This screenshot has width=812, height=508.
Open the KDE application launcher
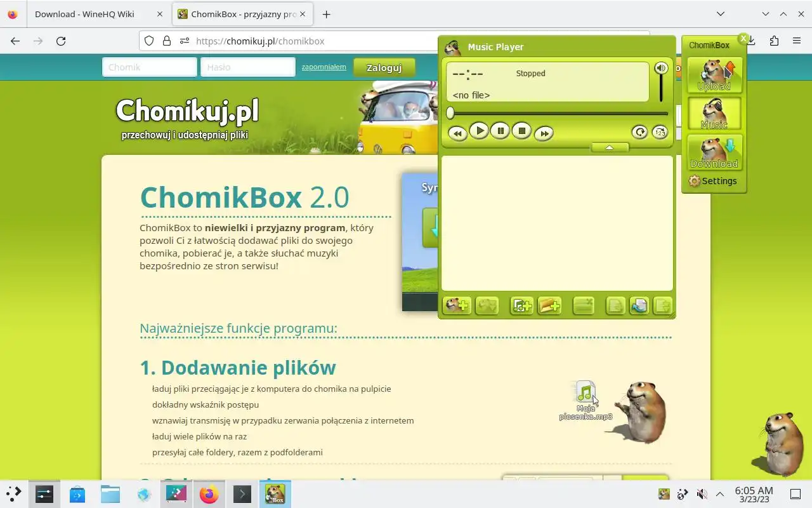click(x=13, y=493)
